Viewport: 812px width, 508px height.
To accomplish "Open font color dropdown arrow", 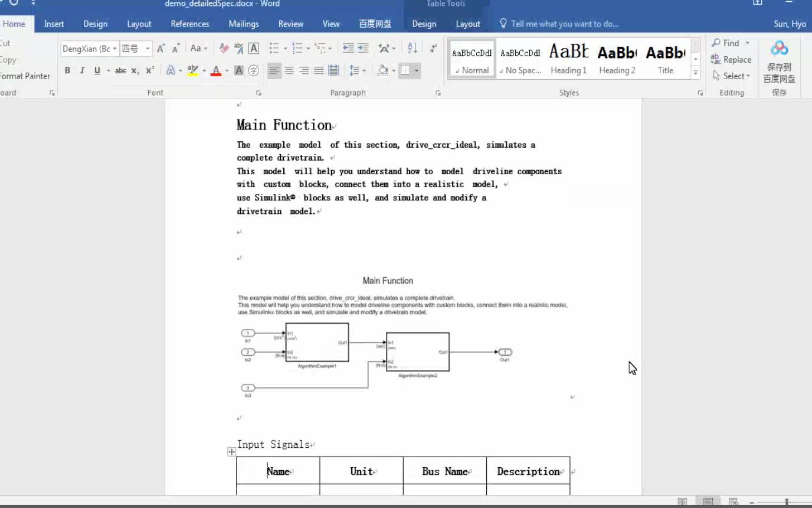I will 227,70.
